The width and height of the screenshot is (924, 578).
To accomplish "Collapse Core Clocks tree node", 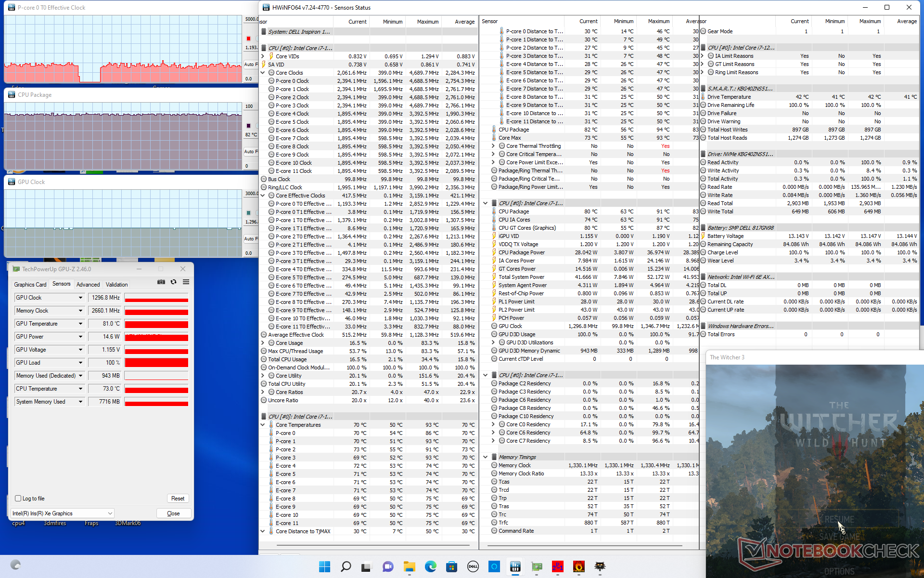I will 263,73.
